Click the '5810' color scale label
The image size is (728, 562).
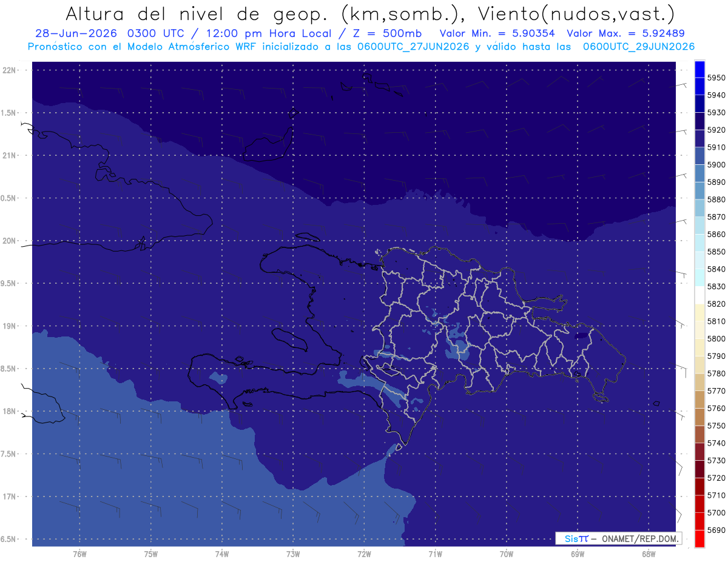coord(716,321)
